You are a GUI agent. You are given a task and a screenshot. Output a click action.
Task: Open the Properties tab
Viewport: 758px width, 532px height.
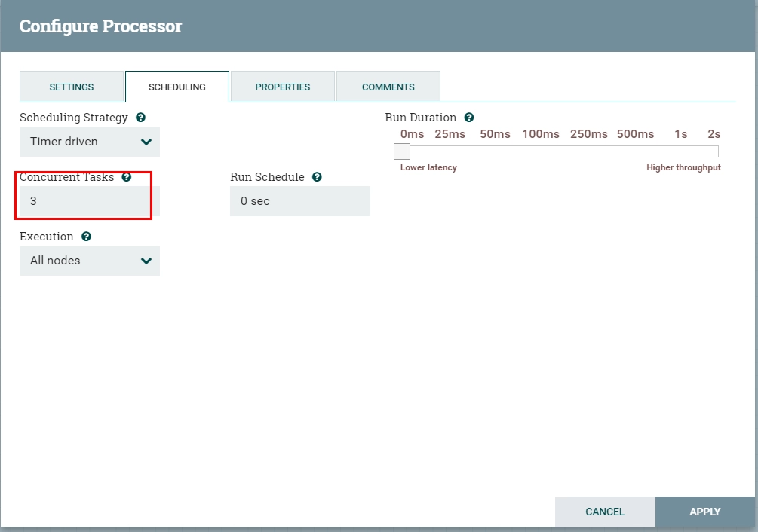[283, 87]
